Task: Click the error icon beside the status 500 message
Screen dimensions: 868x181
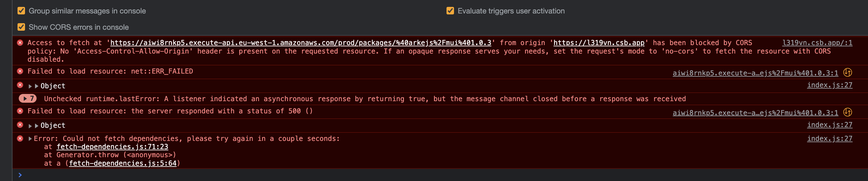Action: (20, 111)
